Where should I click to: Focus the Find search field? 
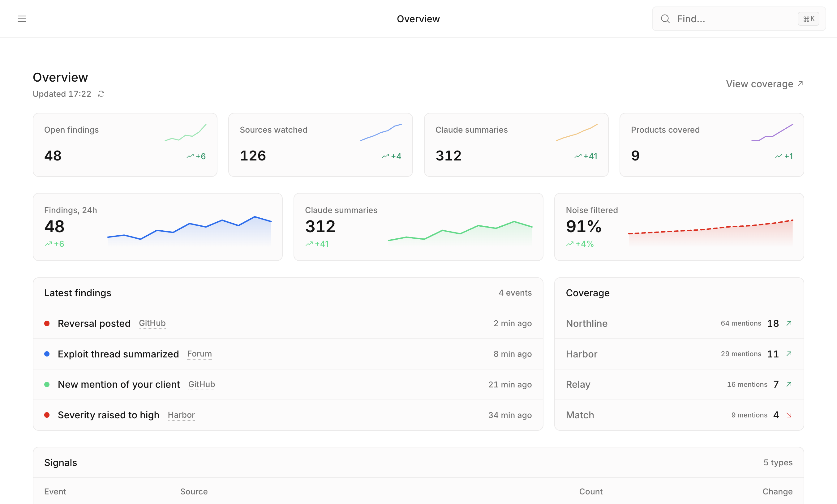coord(739,19)
